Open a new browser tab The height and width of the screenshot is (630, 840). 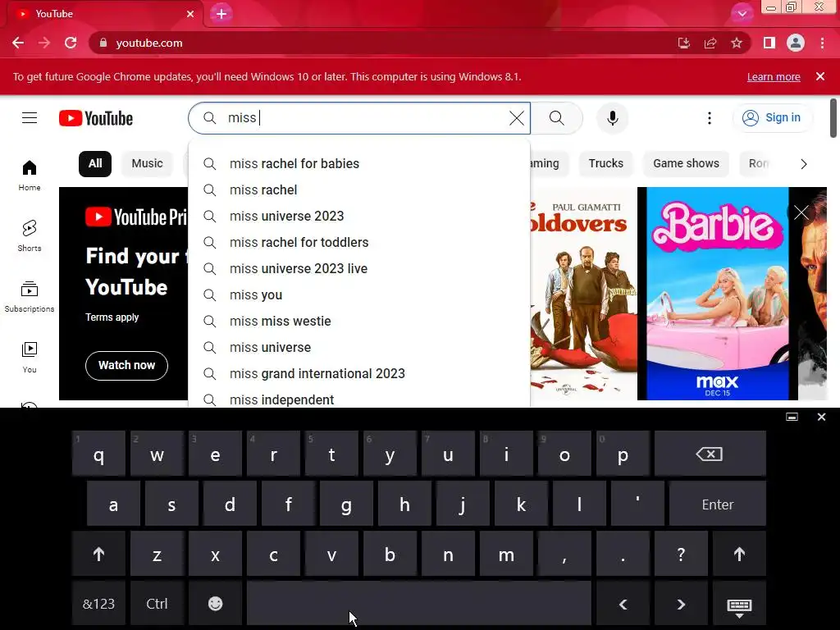[x=221, y=14]
